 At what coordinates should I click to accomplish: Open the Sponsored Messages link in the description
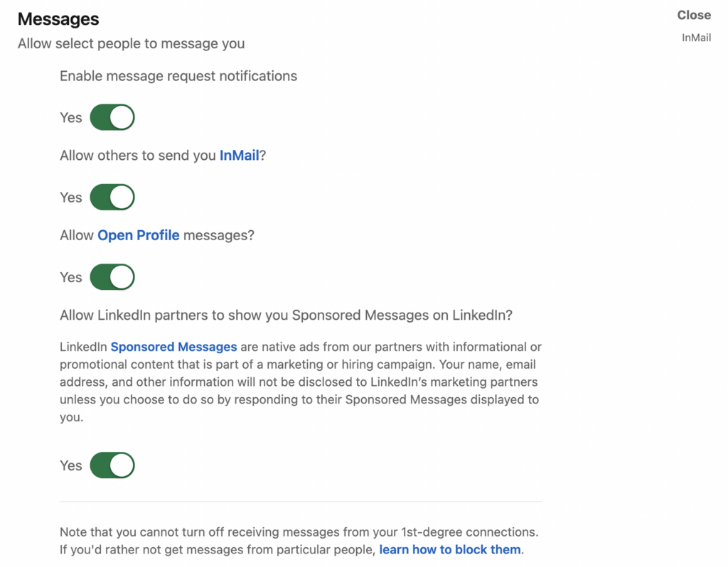click(173, 347)
